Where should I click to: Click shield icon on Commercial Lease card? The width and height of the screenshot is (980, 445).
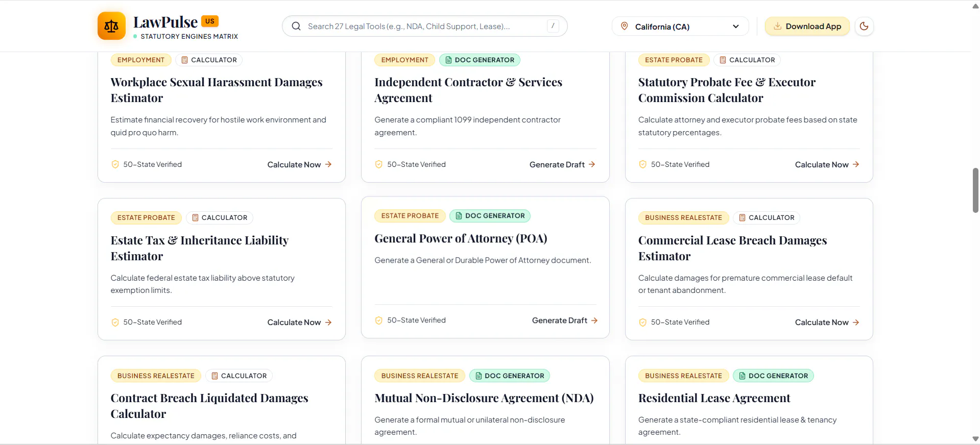click(x=642, y=322)
